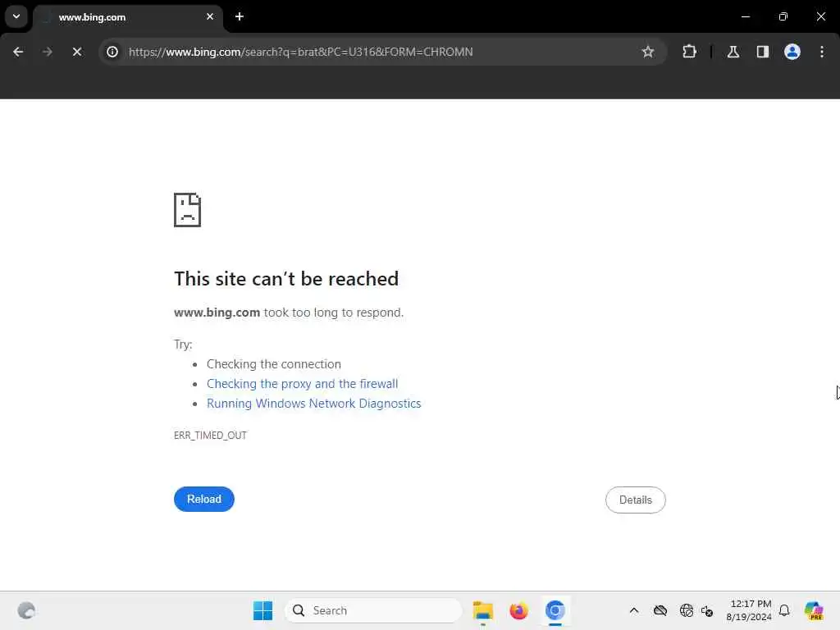The width and height of the screenshot is (840, 630).
Task: Open Checking the proxy and the firewall link
Action: point(302,384)
